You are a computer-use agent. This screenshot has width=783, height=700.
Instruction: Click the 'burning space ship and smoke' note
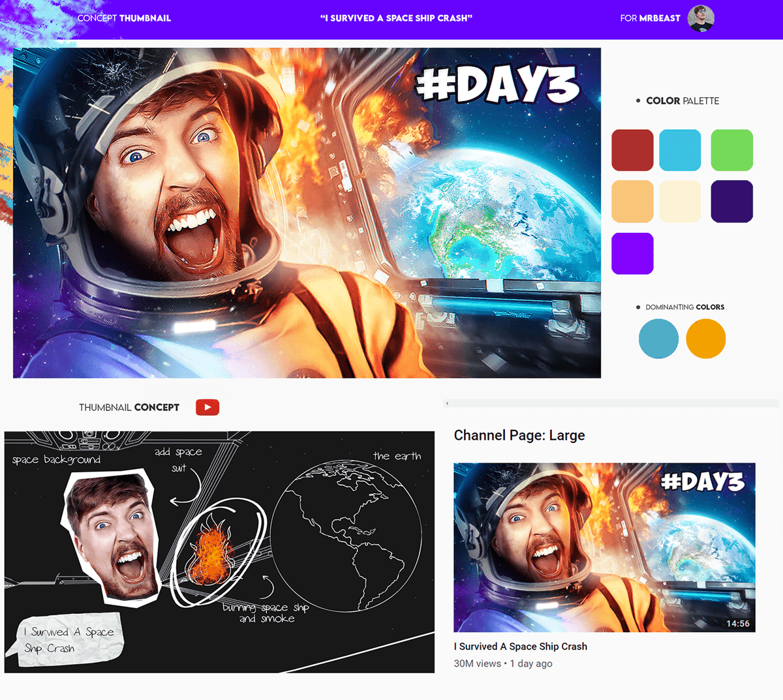pos(266,613)
